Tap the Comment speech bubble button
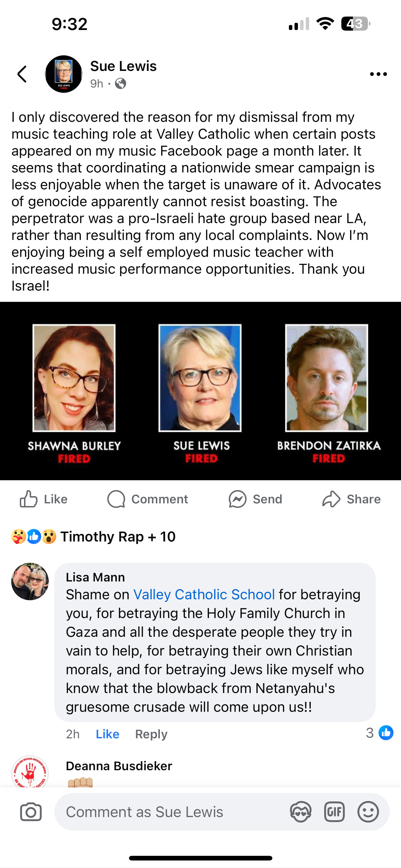 tap(147, 499)
